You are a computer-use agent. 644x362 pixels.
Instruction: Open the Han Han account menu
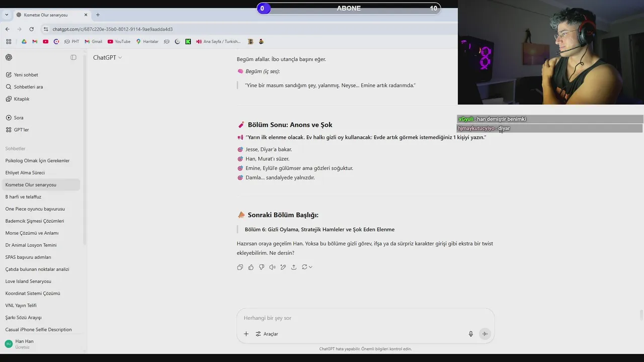(x=41, y=344)
